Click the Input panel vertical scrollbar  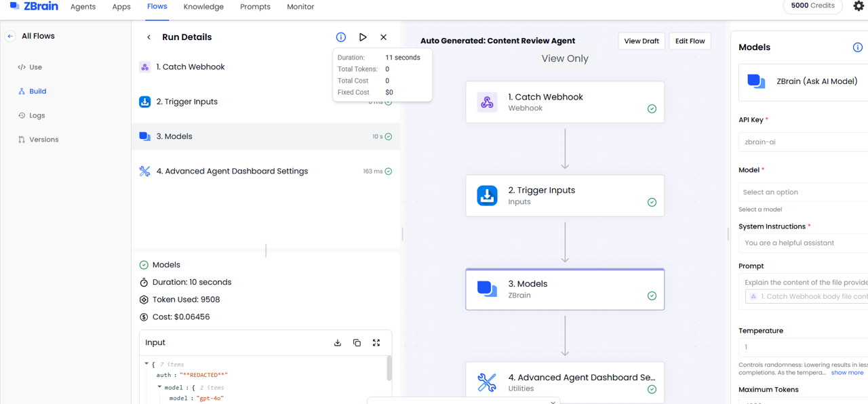pos(389,369)
